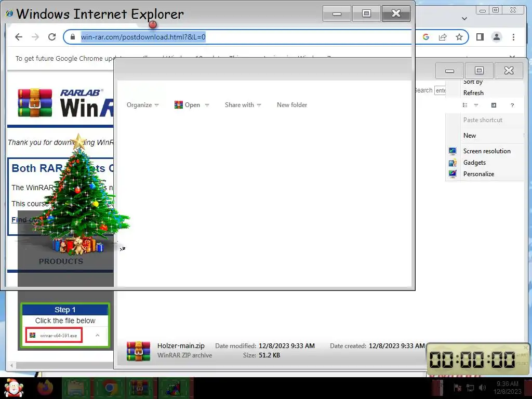
Task: Toggle the preview pane icon
Action: [x=494, y=105]
